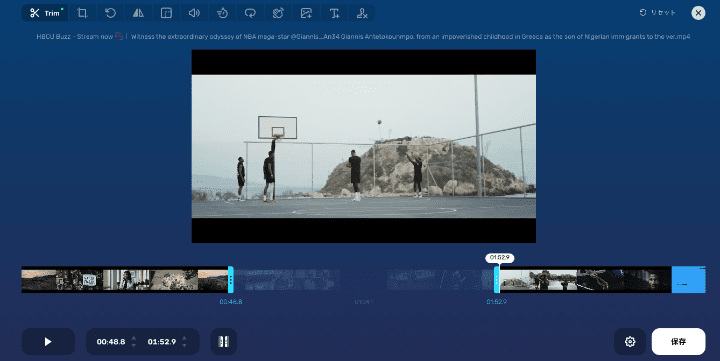720x361 pixels.
Task: Decrease end time 01:52.9 with down arrow
Action: point(184,345)
